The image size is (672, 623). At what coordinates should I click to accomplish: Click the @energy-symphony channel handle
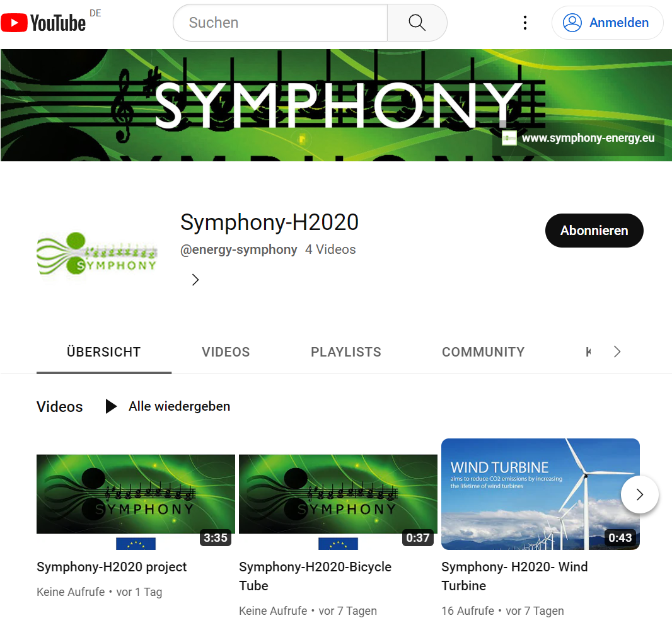(239, 249)
